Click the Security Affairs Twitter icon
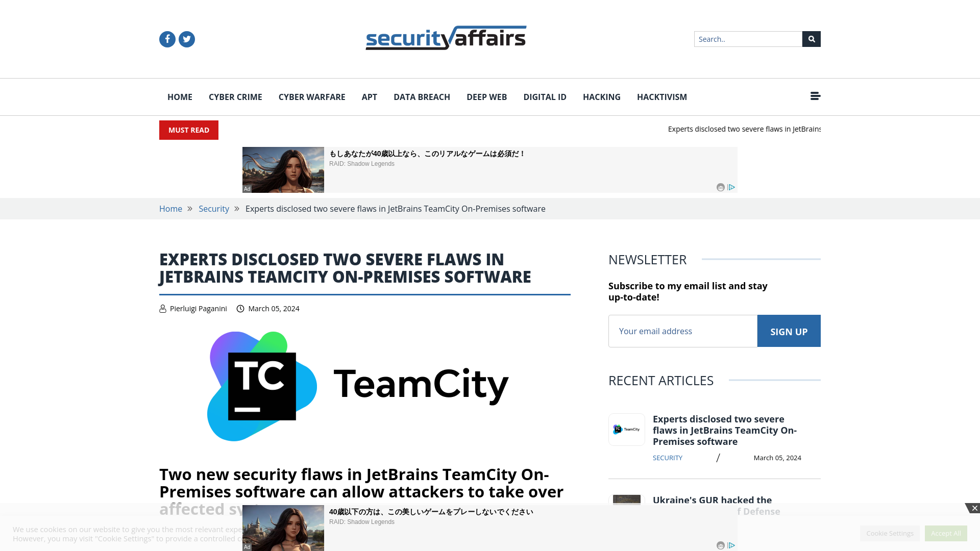 pyautogui.click(x=186, y=39)
